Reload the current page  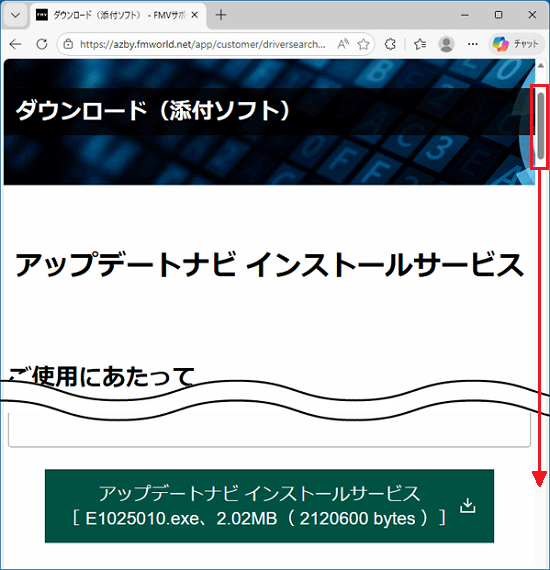tap(42, 44)
